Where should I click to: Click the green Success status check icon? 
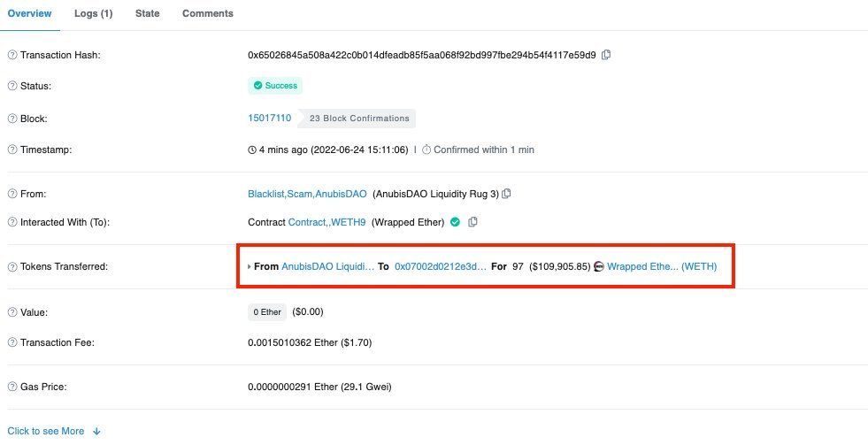tap(257, 85)
